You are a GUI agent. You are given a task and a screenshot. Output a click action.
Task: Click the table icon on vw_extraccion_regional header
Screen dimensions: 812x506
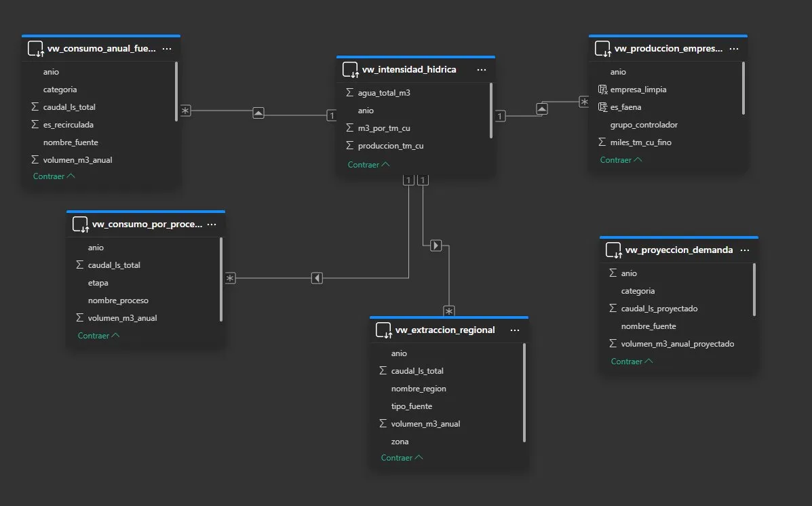[x=384, y=330]
